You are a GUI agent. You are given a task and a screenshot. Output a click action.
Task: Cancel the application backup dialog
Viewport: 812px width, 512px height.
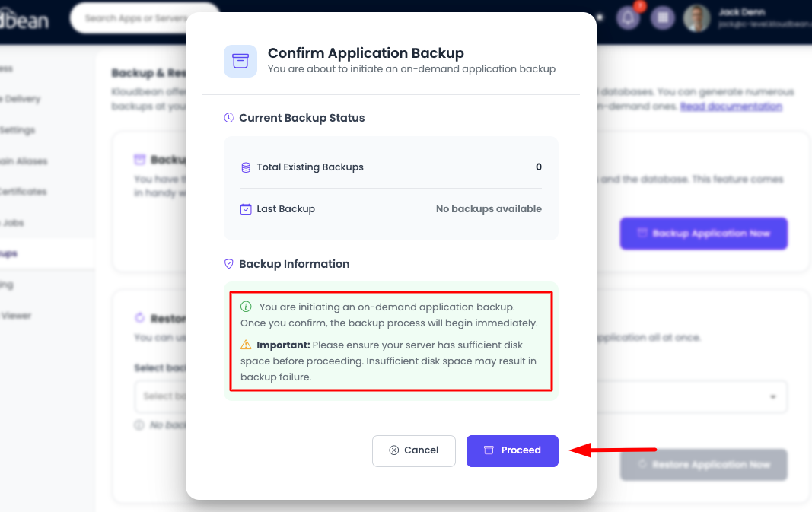tap(413, 450)
